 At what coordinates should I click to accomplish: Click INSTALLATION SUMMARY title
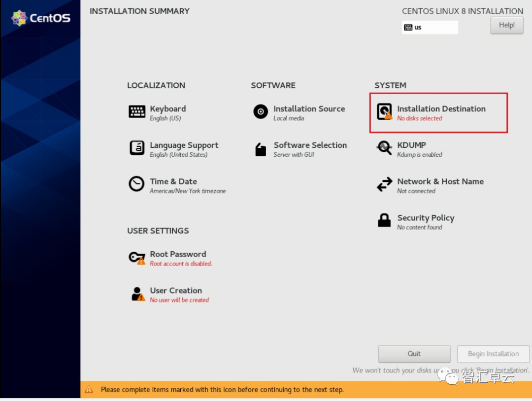(x=139, y=11)
